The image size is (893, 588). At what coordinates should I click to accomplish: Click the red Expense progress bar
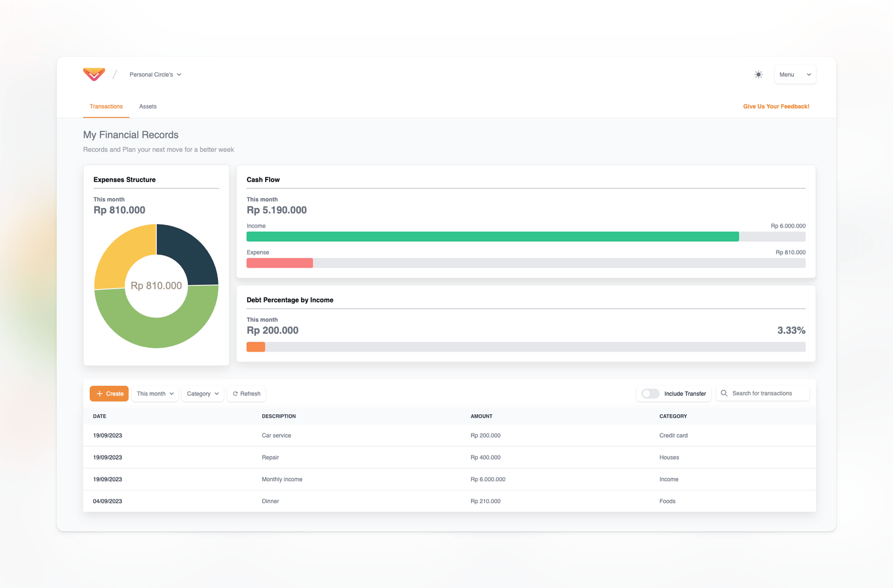coord(280,263)
